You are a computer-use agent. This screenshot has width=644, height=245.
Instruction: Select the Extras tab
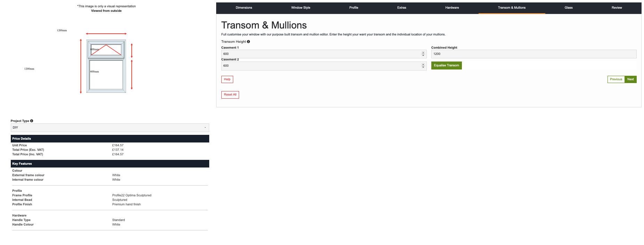tap(401, 8)
